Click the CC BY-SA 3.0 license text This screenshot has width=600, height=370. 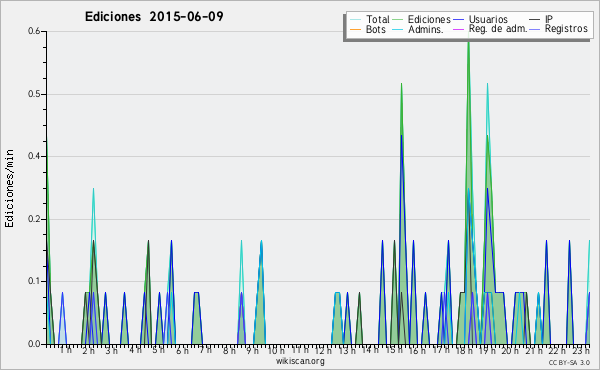[569, 363]
